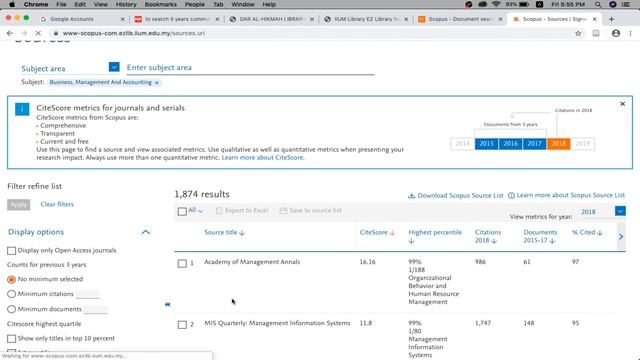640x360 pixels.
Task: Click Download Scopus Source List link
Action: 460,196
